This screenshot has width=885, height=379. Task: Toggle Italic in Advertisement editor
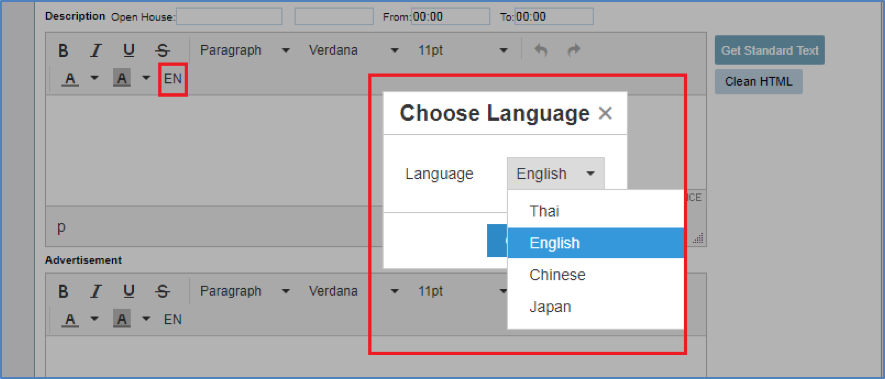(96, 291)
